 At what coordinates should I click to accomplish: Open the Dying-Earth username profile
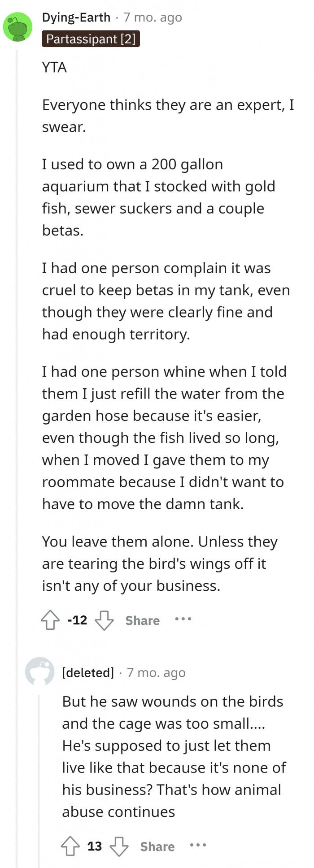(76, 17)
